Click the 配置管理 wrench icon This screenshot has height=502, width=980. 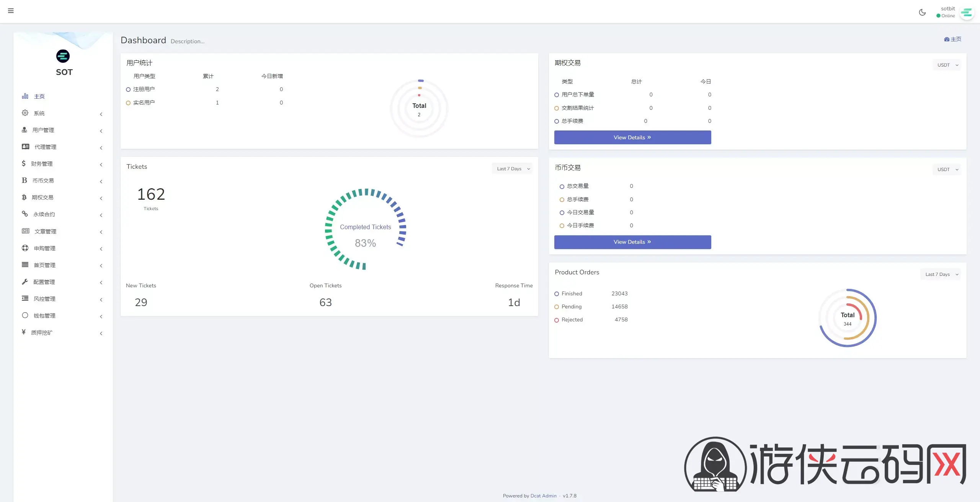(x=25, y=282)
